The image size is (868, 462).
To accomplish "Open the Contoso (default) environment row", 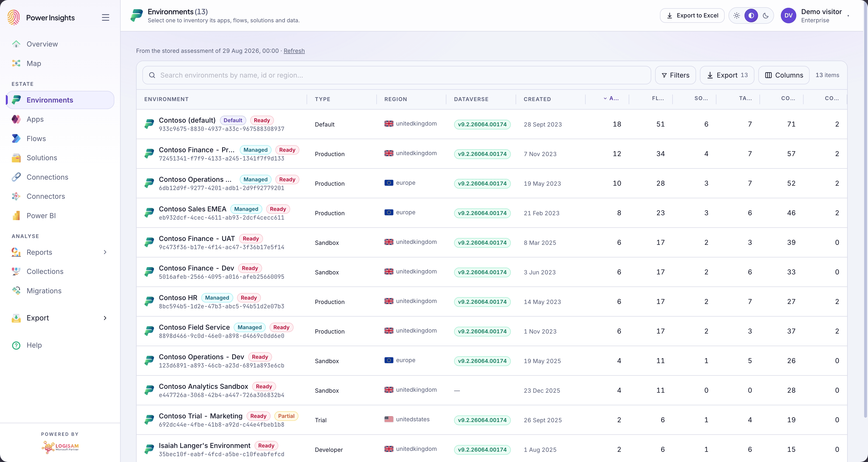I will pyautogui.click(x=492, y=124).
